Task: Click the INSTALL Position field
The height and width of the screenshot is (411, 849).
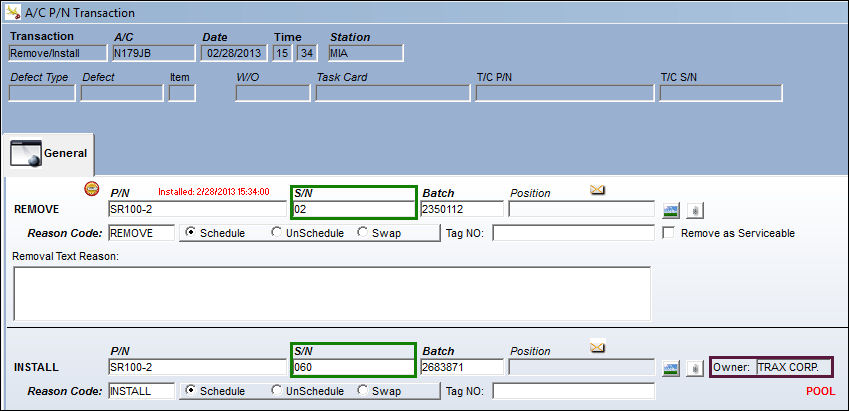Action: (582, 367)
